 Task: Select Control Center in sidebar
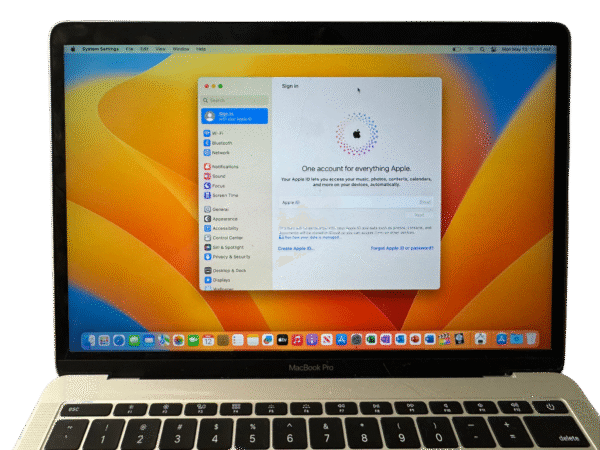[x=223, y=238]
